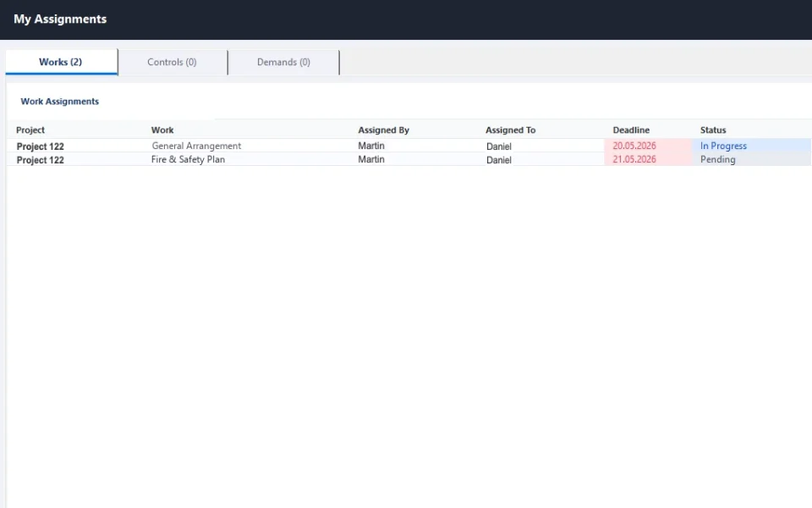Image resolution: width=812 pixels, height=508 pixels.
Task: Click the My Assignments title
Action: click(60, 19)
